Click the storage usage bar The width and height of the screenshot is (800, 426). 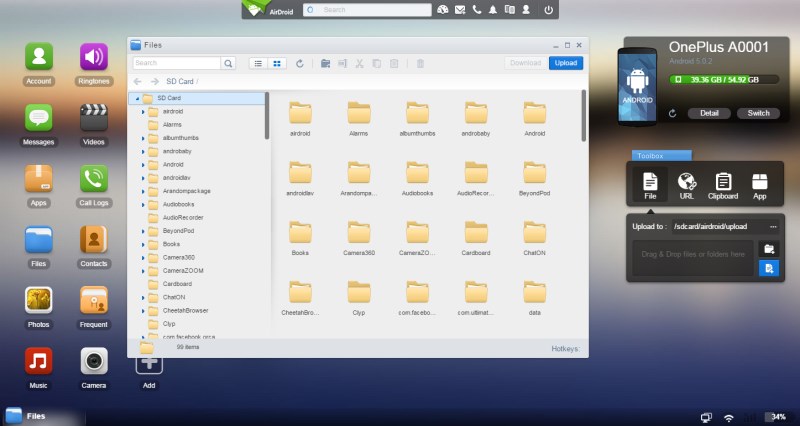click(x=724, y=80)
